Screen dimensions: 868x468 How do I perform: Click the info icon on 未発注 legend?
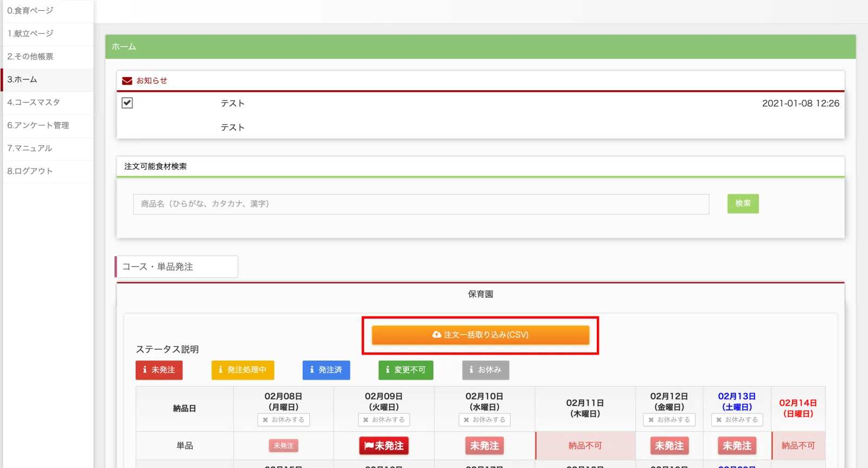[x=145, y=370]
